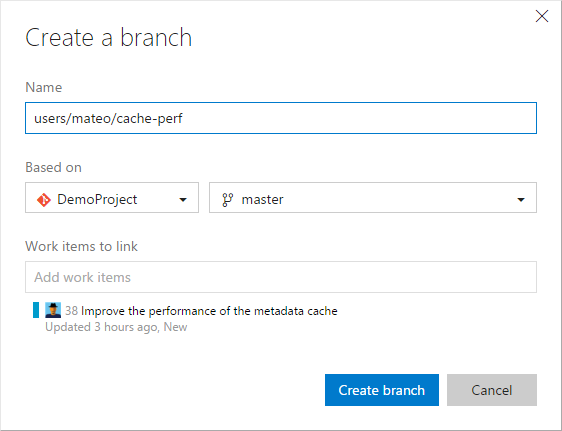
Task: Click the branch icon beside master
Action: coord(228,200)
